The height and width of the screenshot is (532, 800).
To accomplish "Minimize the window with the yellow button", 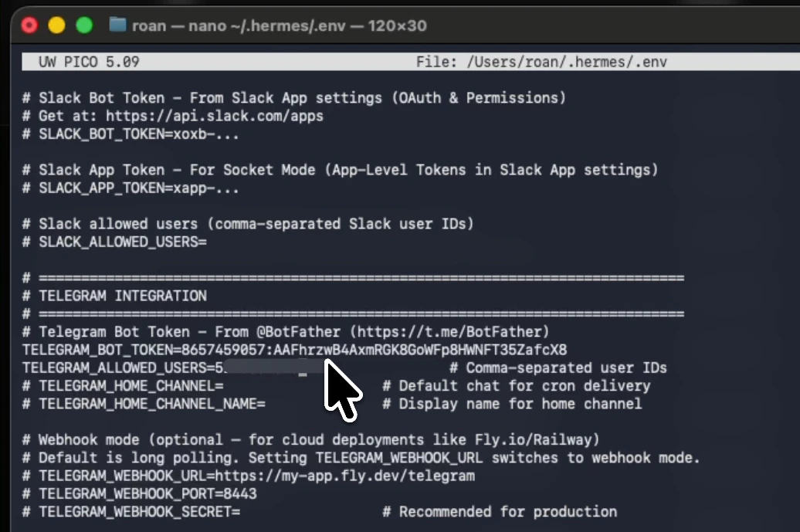I will pyautogui.click(x=56, y=25).
